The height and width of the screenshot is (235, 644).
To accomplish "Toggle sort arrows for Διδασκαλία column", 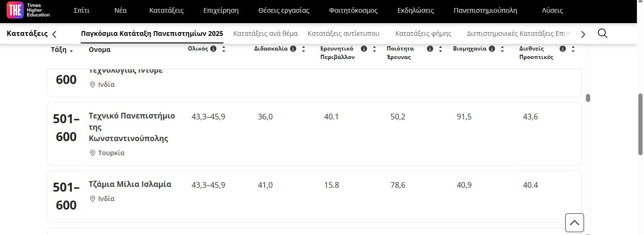I will click(x=304, y=49).
